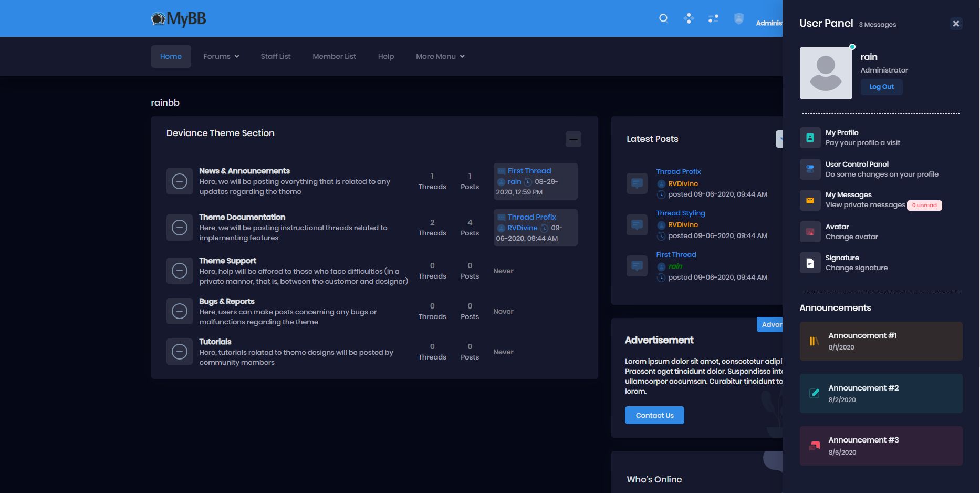Go to the Staff List page
The width and height of the screenshot is (980, 493).
tap(276, 56)
